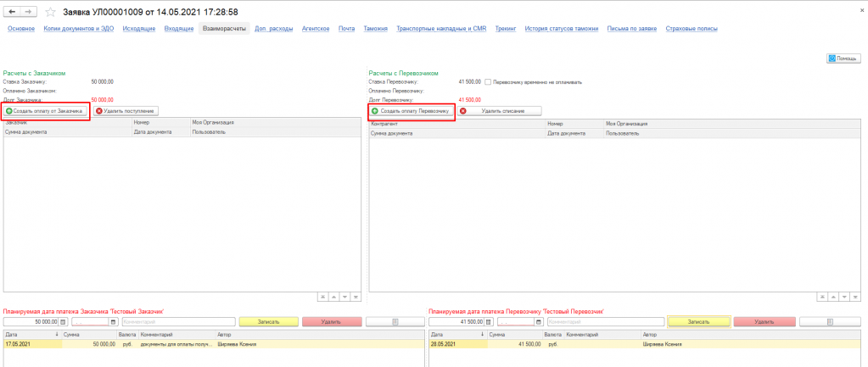
Task: Add the request to favorites via star
Action: tap(50, 12)
